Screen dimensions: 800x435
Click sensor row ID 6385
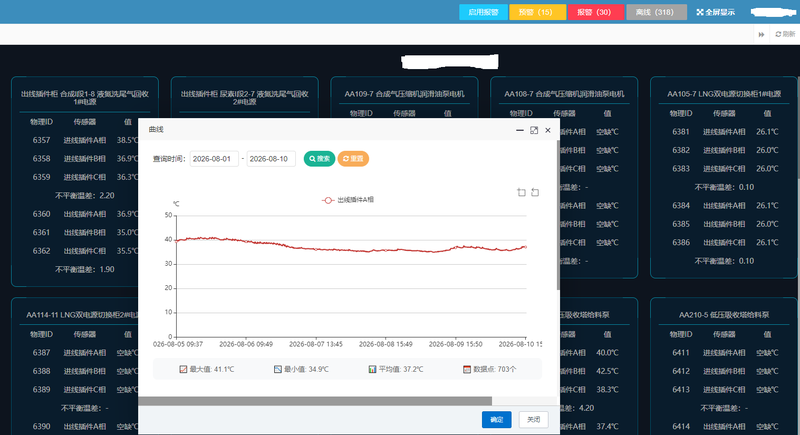(x=681, y=224)
